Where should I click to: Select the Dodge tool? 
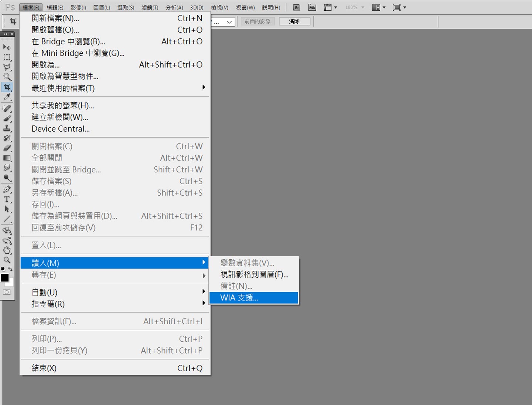pos(7,178)
